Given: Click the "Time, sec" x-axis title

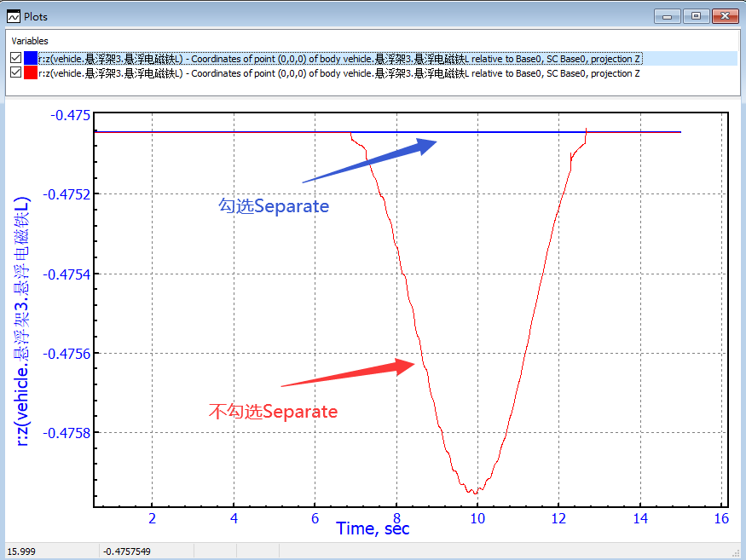Looking at the screenshot, I should [373, 528].
